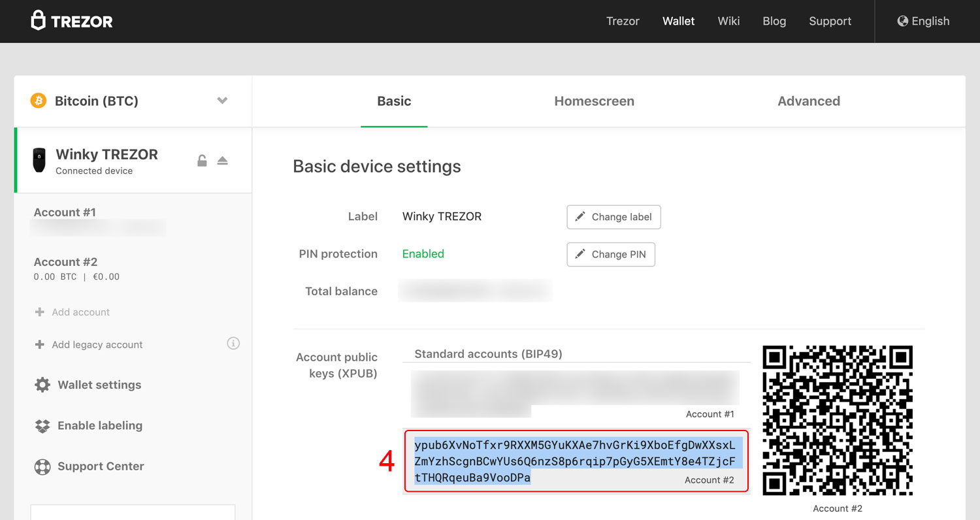
Task: Select Account #1 in sidebar
Action: pos(65,212)
